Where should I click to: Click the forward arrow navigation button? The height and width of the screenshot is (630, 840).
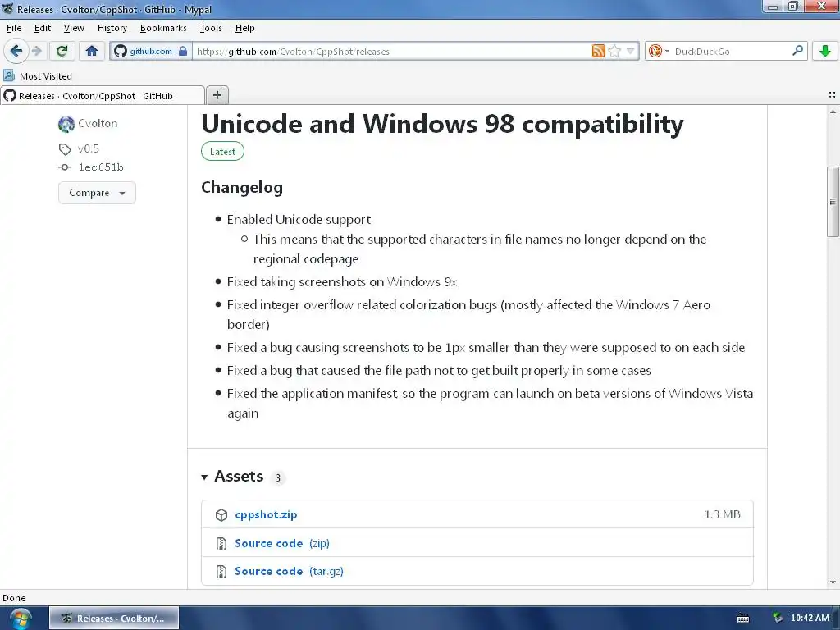(x=36, y=51)
